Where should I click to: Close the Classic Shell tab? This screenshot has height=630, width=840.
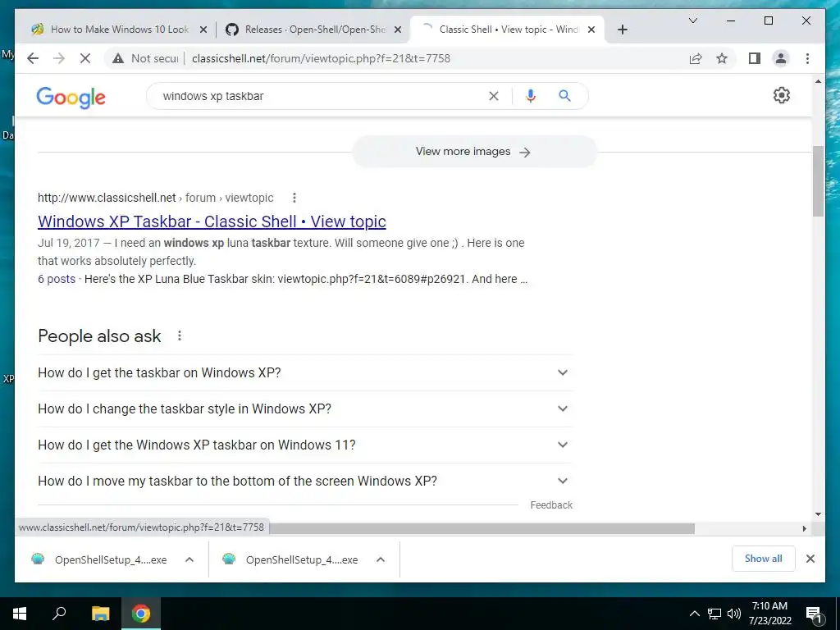591,30
